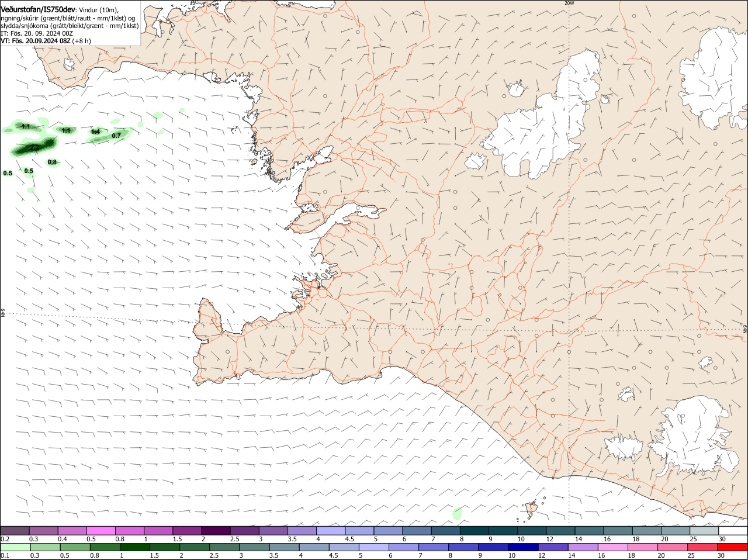Pick the light lavender swatch labeled 4.5, upper legend
The height and width of the screenshot is (560, 748).
pyautogui.click(x=359, y=530)
